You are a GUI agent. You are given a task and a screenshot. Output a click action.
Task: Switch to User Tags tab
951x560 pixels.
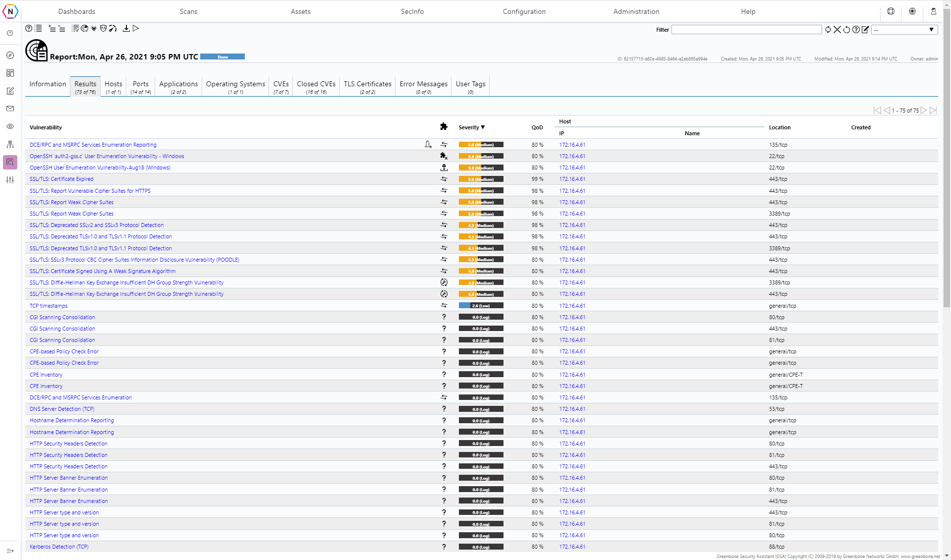point(471,87)
